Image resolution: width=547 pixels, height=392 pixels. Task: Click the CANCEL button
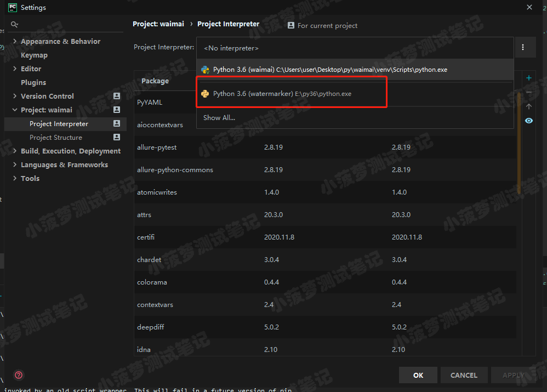[x=464, y=375]
